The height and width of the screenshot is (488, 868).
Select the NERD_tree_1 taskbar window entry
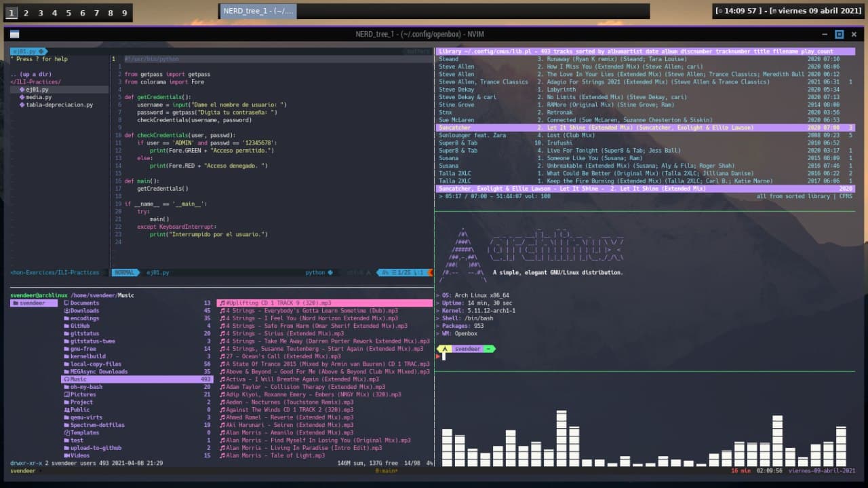pos(258,12)
